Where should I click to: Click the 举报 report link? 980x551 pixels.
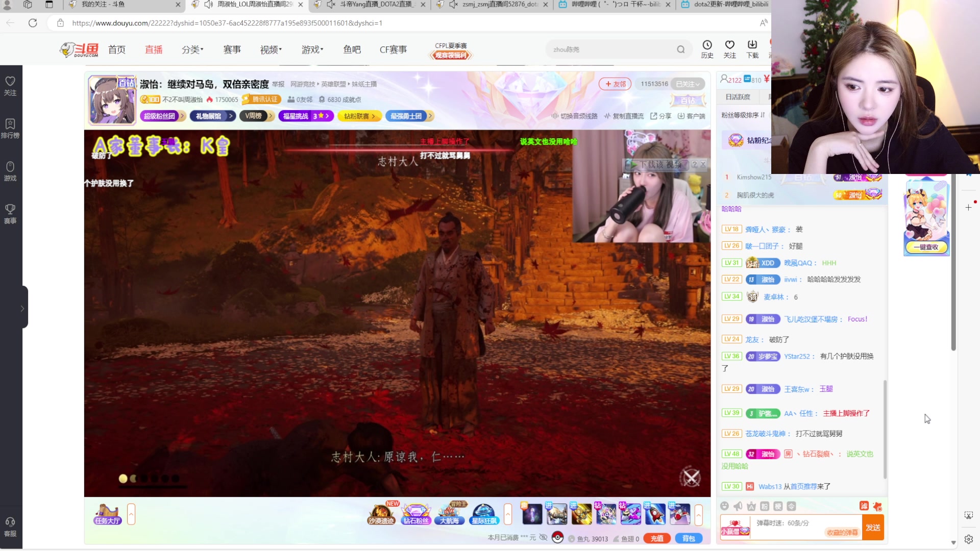(x=278, y=84)
